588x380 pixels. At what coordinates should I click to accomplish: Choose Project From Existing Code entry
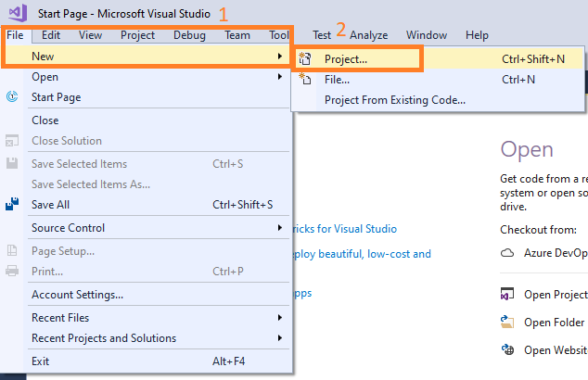tap(438, 100)
